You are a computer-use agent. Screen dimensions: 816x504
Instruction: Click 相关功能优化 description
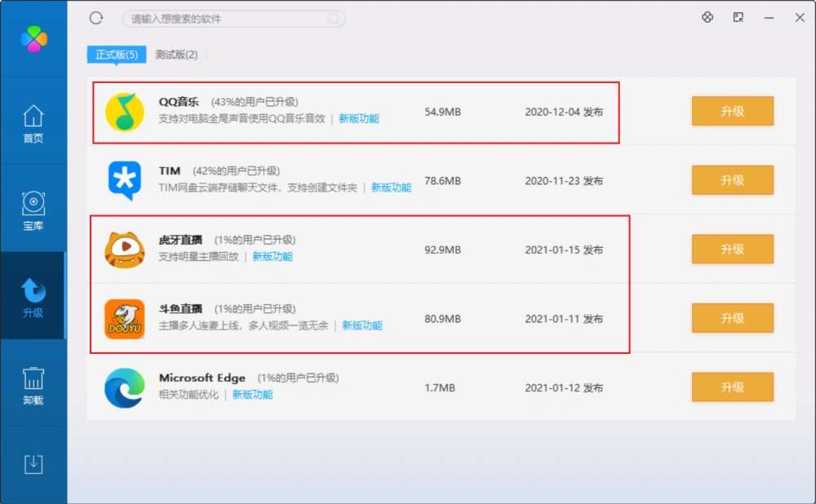coord(189,395)
